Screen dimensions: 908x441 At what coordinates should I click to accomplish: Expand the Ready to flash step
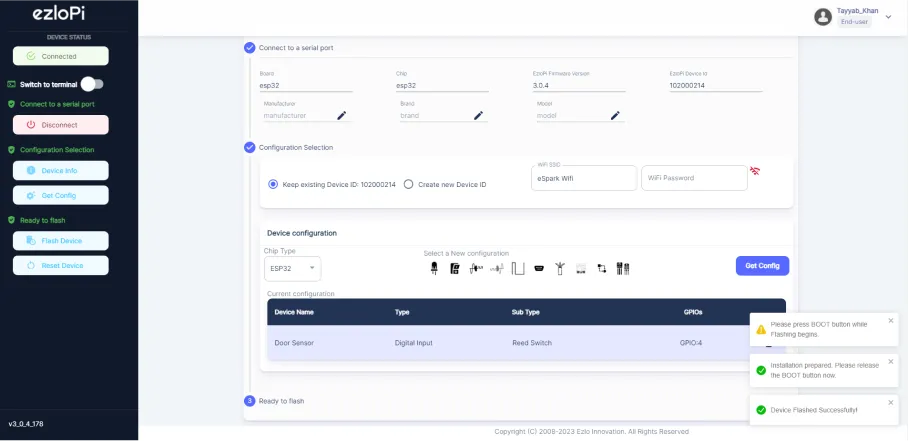pyautogui.click(x=281, y=401)
